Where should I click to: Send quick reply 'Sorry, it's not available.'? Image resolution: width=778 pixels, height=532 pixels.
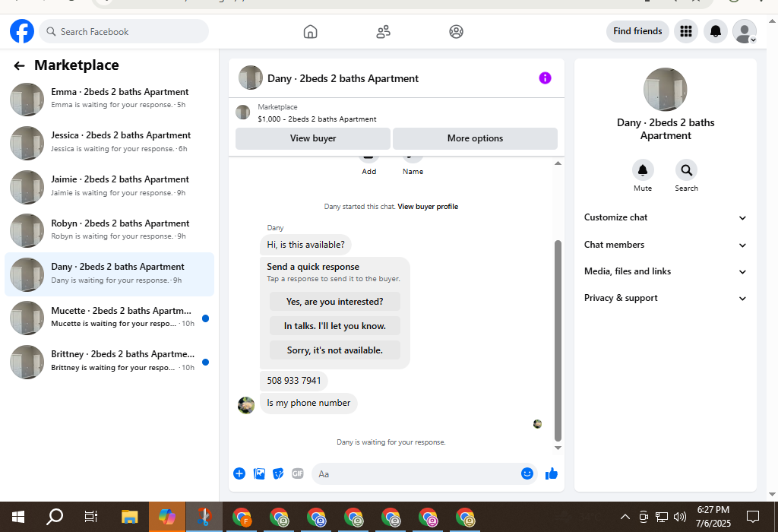point(334,350)
